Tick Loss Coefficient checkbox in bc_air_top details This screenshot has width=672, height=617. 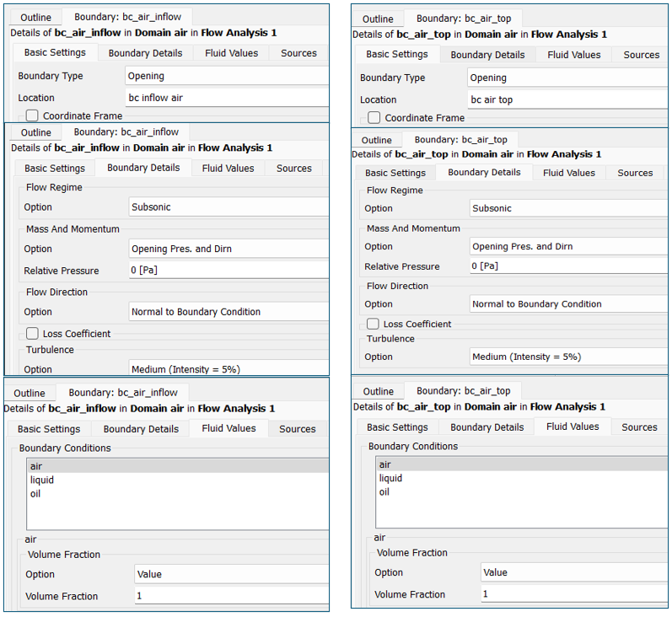373,324
